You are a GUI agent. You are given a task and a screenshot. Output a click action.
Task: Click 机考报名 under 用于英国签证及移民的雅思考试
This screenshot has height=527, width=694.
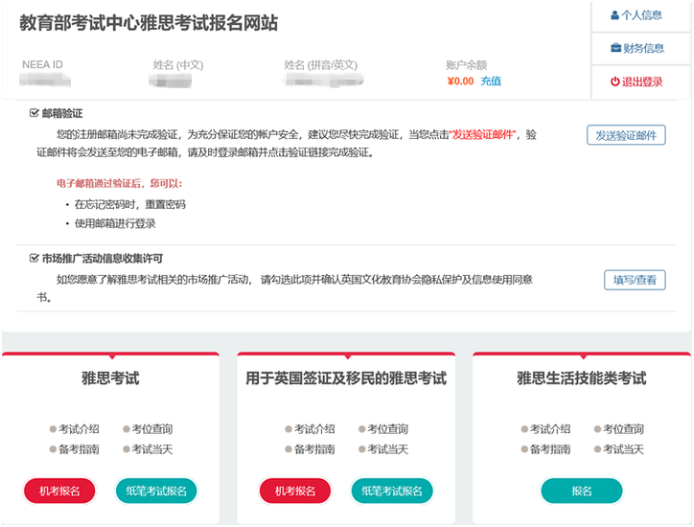pos(295,491)
